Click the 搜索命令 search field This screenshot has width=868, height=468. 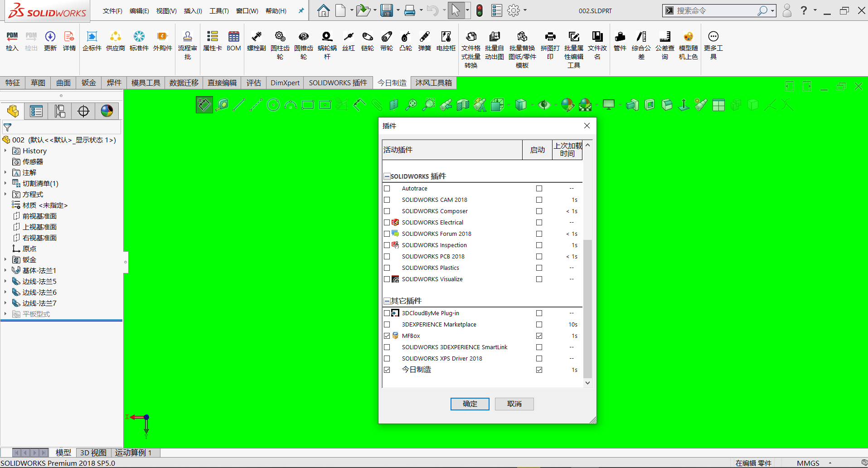716,10
